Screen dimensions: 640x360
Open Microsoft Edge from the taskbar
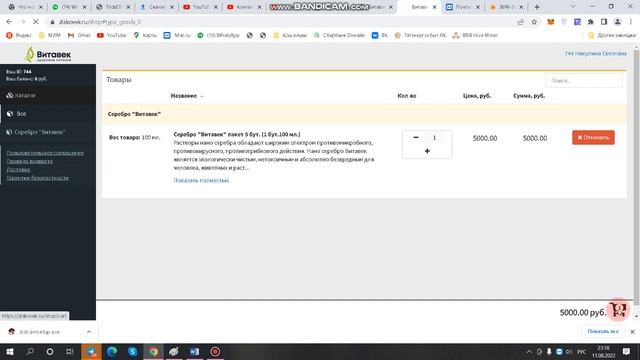[112, 351]
